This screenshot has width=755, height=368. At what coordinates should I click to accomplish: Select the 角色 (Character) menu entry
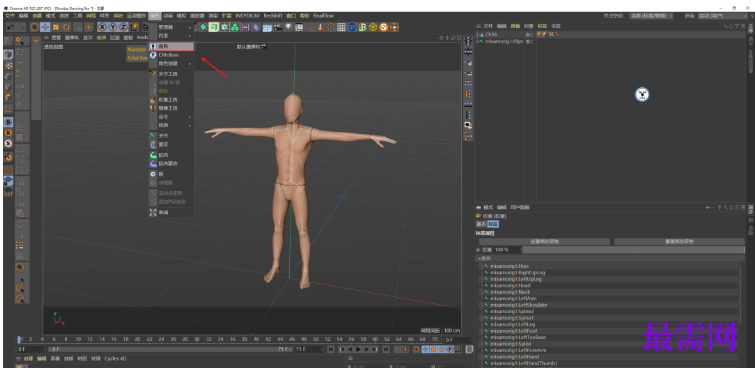point(171,46)
